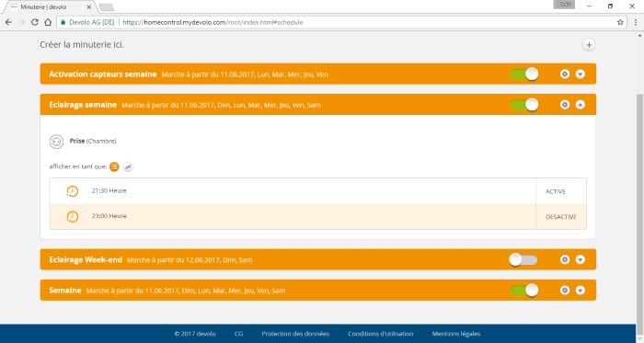Collapse the Eclairage semaine schedule
The height and width of the screenshot is (343, 644).
pyautogui.click(x=580, y=105)
